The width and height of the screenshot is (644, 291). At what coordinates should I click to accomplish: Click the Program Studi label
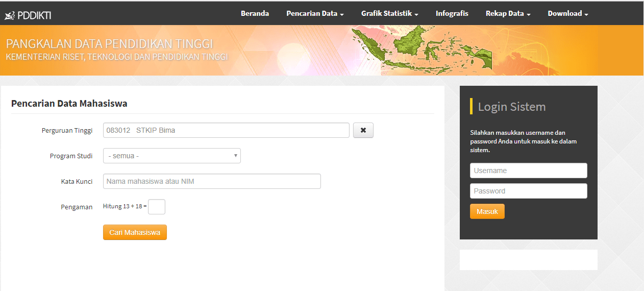(71, 156)
